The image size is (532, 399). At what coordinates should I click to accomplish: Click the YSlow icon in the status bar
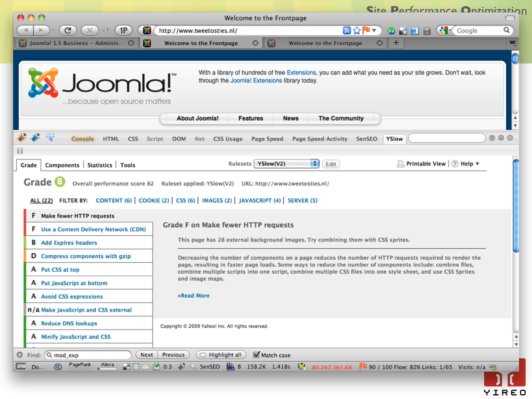pos(230,367)
